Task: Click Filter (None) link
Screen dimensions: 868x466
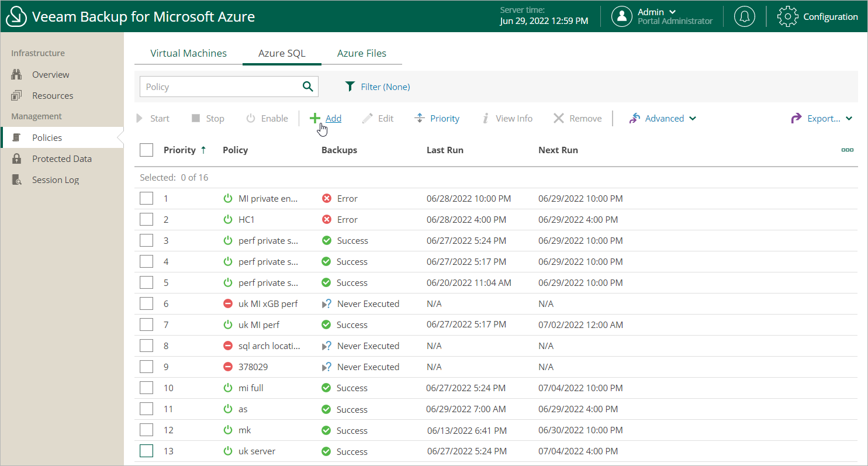Action: click(x=385, y=87)
